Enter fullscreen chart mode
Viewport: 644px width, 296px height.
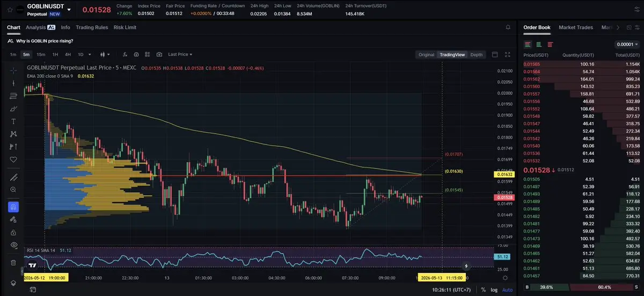pyautogui.click(x=508, y=54)
